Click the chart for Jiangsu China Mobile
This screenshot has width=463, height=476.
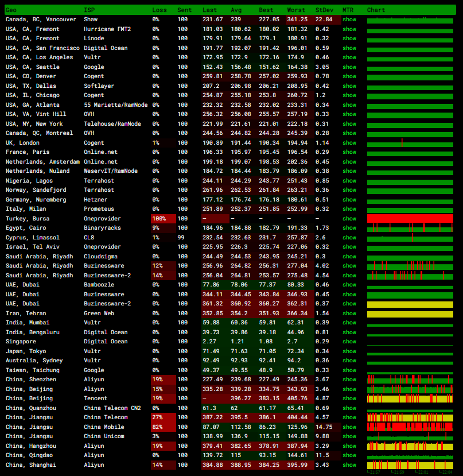pos(410,427)
